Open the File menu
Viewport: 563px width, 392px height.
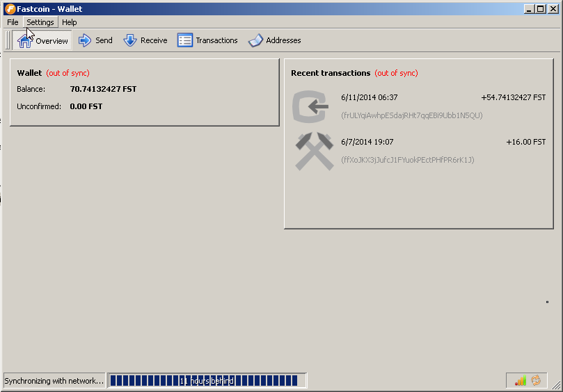point(13,22)
